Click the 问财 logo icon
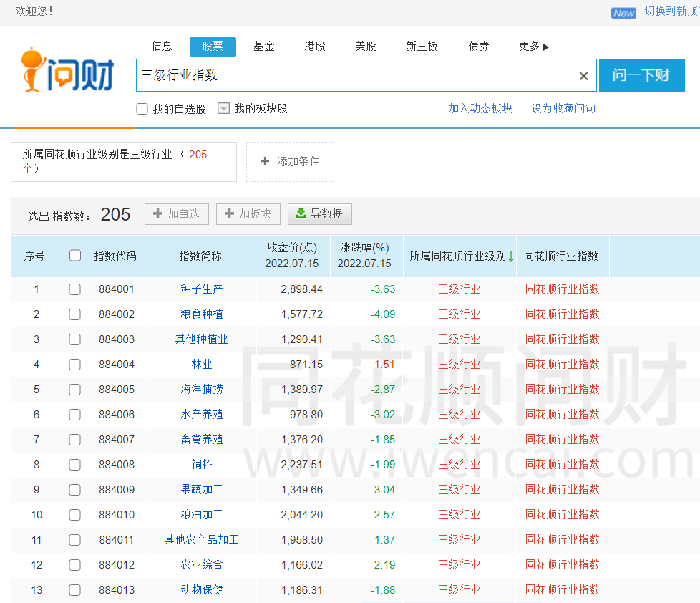Viewport: 700px width, 603px height. tap(67, 70)
